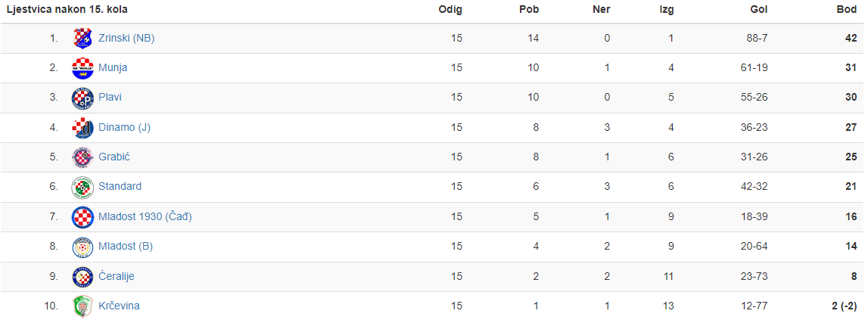Click the Krčevina club crest icon
The width and height of the screenshot is (868, 323).
click(x=82, y=306)
